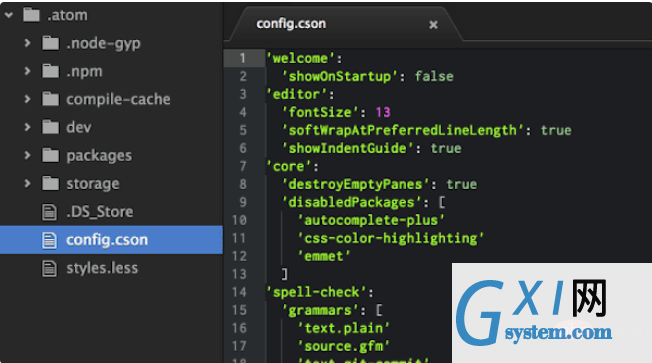The width and height of the screenshot is (652, 363).
Task: Click the 'spell-check' key text
Action: click(316, 292)
